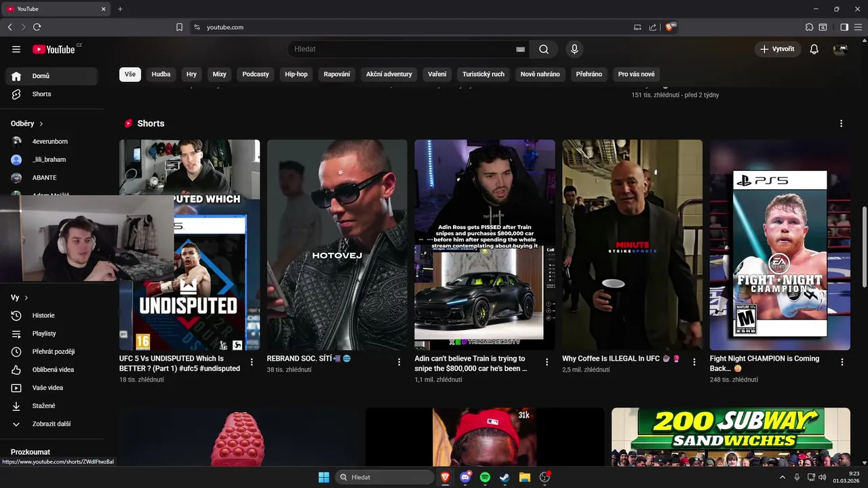Open Spotify from the taskbar
The height and width of the screenshot is (488, 868).
coord(485,477)
